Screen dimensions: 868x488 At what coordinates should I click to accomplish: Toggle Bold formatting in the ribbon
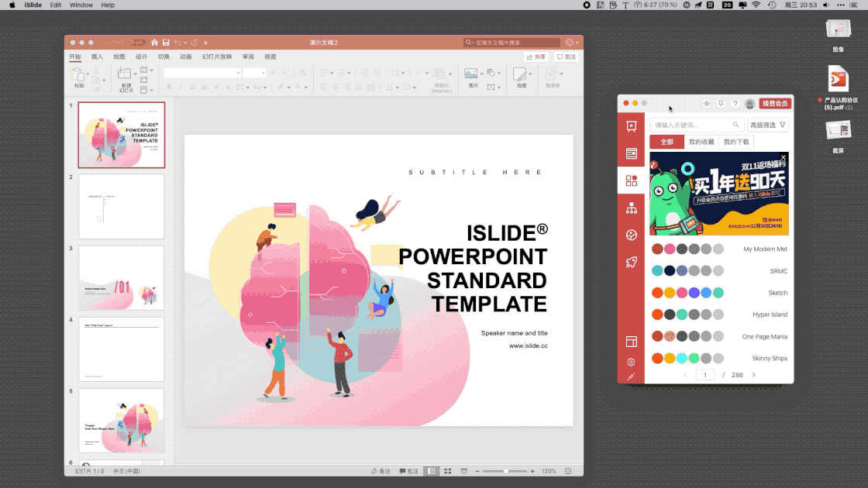(169, 88)
